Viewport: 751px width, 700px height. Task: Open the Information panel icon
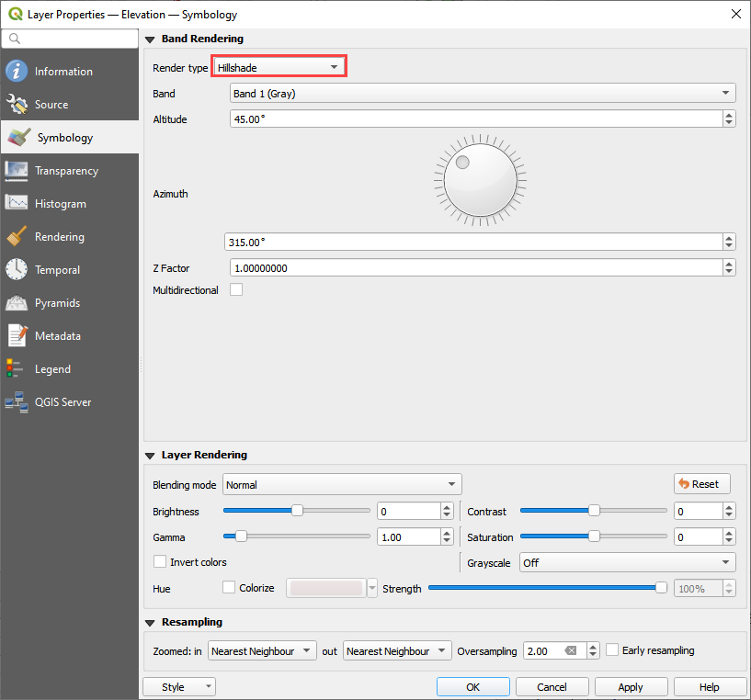(x=17, y=72)
